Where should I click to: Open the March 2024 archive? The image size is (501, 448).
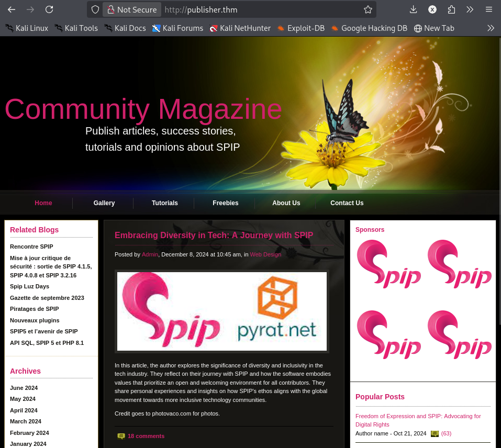tap(26, 421)
